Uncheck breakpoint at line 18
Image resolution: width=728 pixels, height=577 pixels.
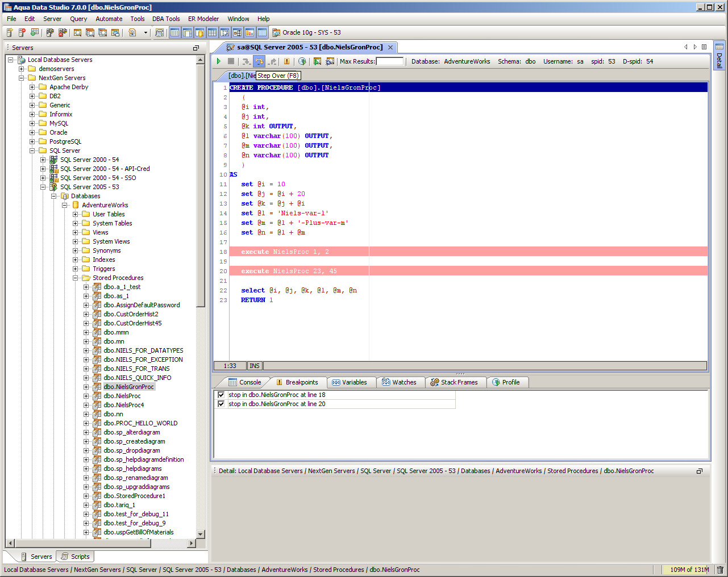(221, 395)
